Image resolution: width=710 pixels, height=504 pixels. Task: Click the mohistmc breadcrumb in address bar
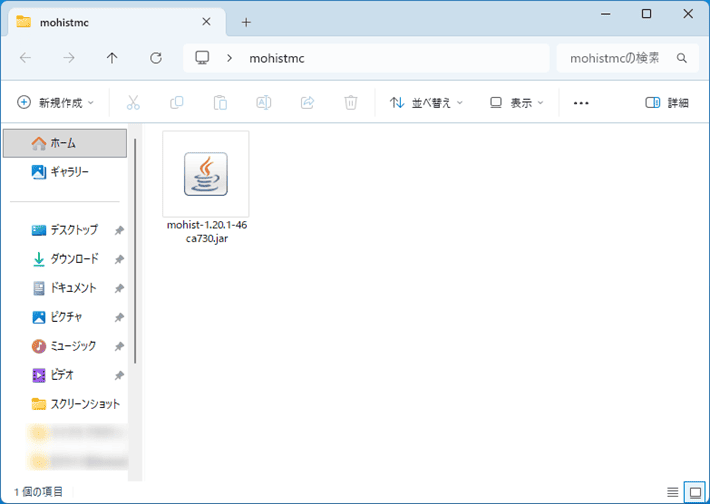[x=277, y=58]
